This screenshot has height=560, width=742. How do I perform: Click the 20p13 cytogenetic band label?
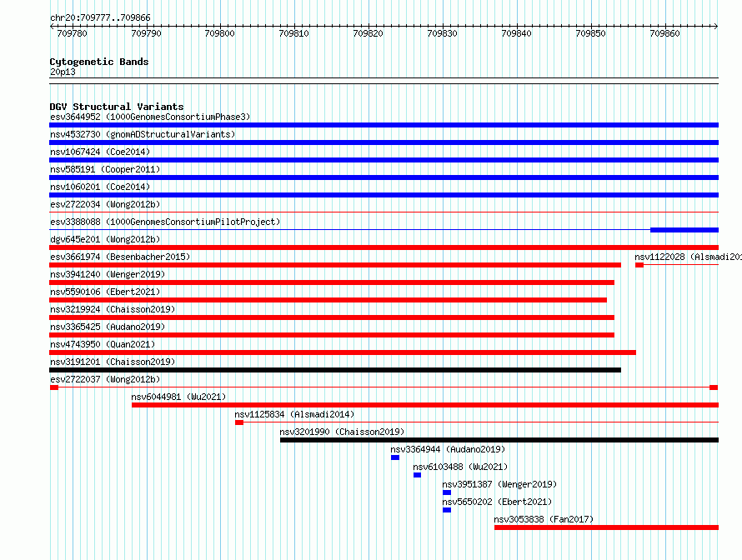click(63, 72)
